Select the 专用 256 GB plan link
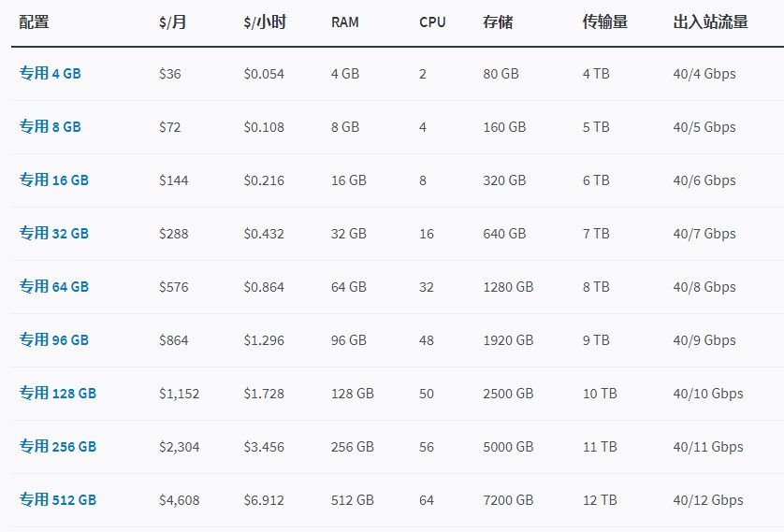This screenshot has height=532, width=784. coord(58,447)
